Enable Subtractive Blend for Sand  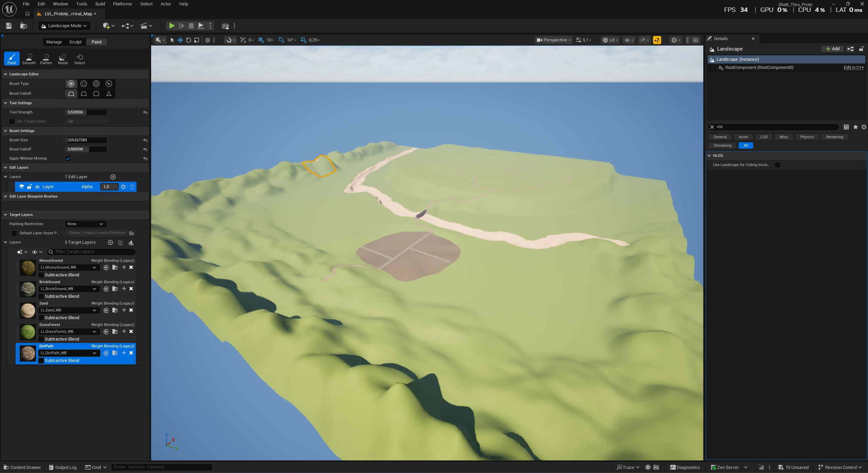41,318
